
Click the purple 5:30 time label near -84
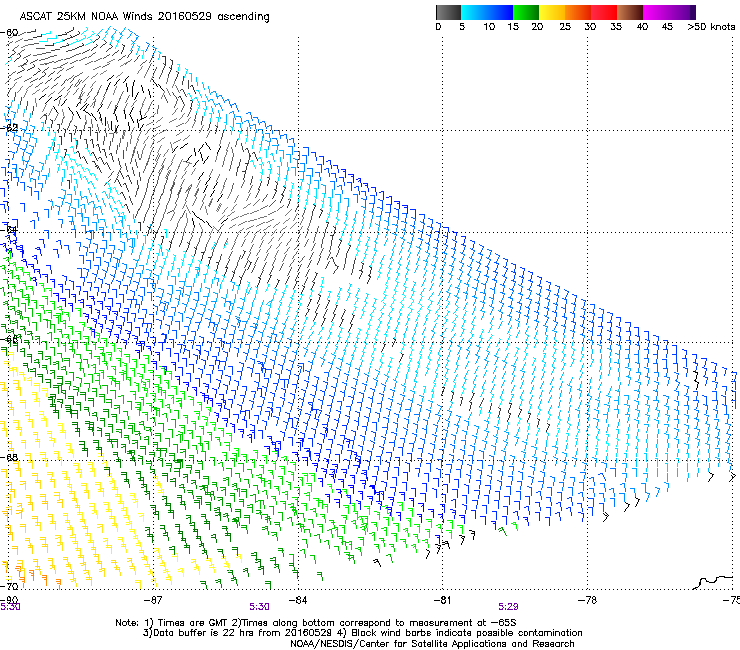click(260, 607)
